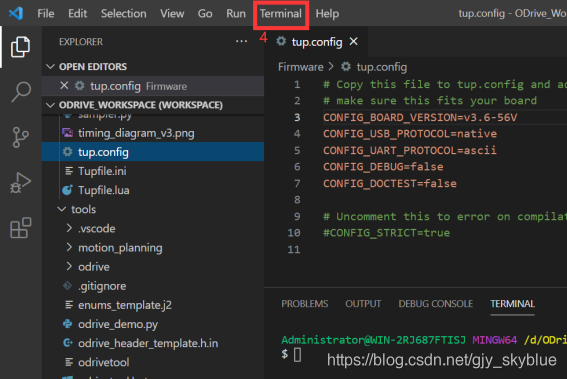Switch to the Problems panel tab

click(305, 304)
